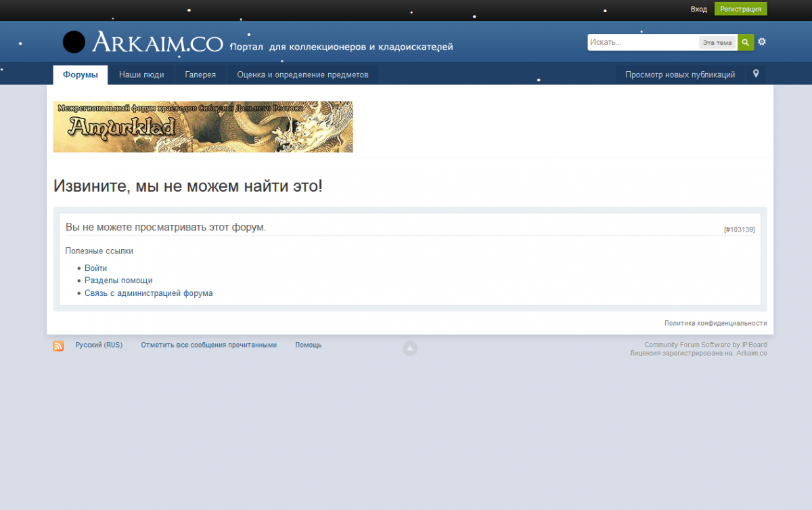The width and height of the screenshot is (812, 510).
Task: Open the orange RSS feed icon
Action: (x=58, y=346)
